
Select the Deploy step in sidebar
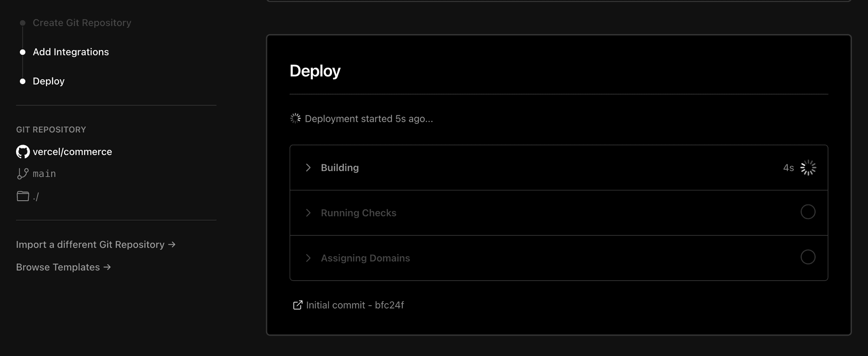tap(49, 81)
